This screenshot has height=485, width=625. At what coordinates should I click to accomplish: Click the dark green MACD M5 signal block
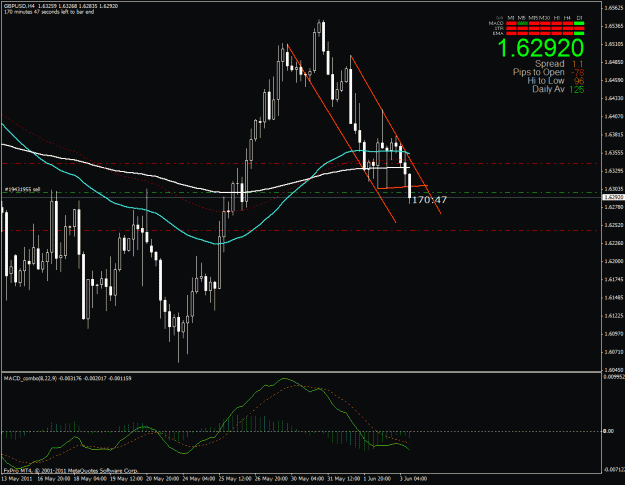coord(523,23)
